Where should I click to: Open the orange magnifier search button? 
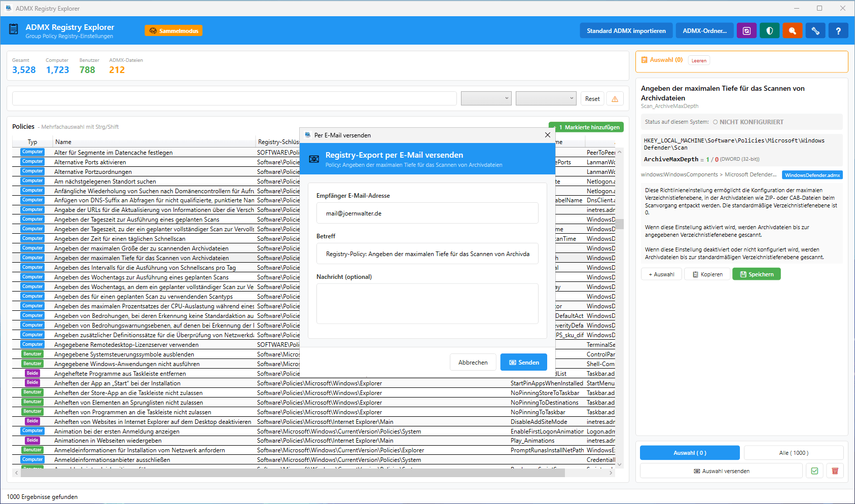tap(792, 31)
